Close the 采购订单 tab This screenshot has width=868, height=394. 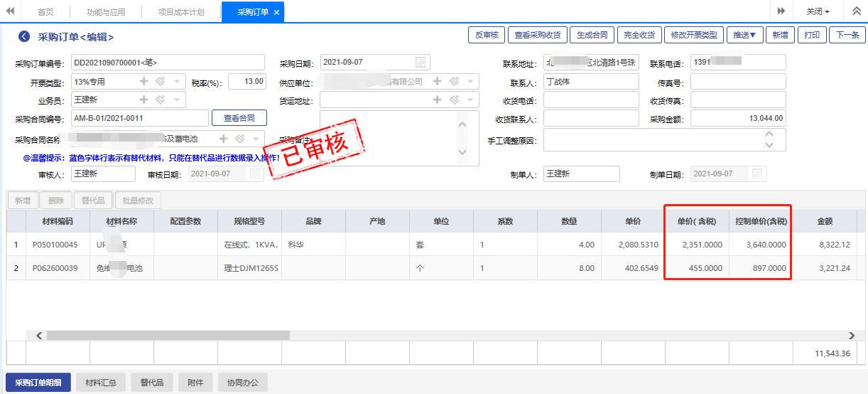276,12
